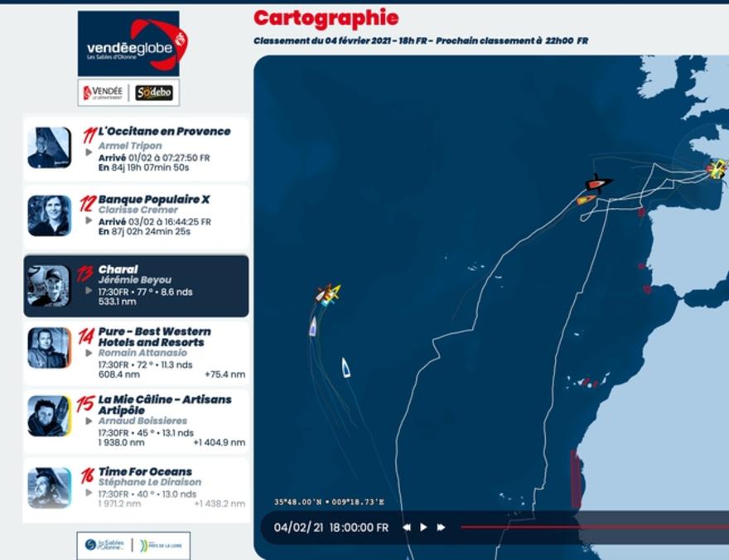729x560 pixels.
Task: Expand Time For Oceans entry arrow
Action: [89, 492]
